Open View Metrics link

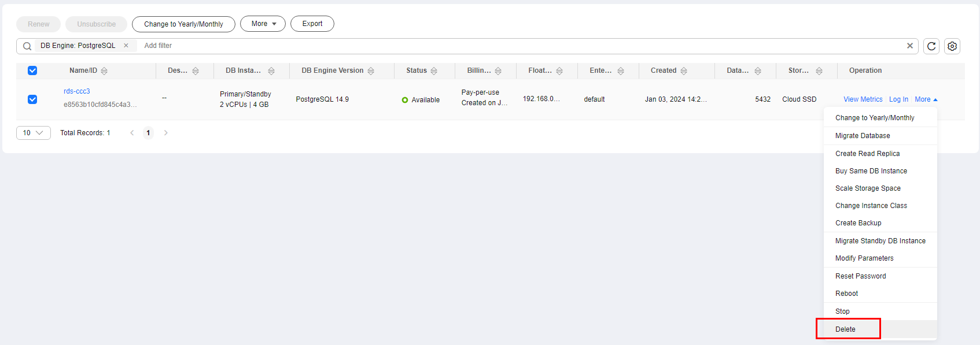(863, 99)
